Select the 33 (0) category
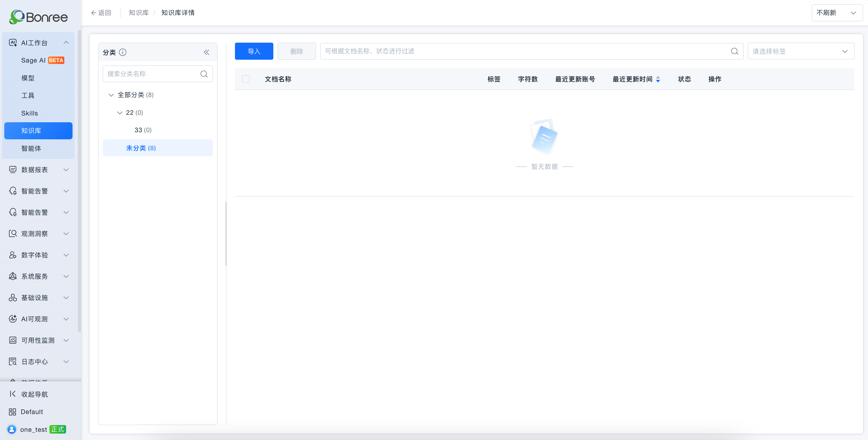 [143, 130]
